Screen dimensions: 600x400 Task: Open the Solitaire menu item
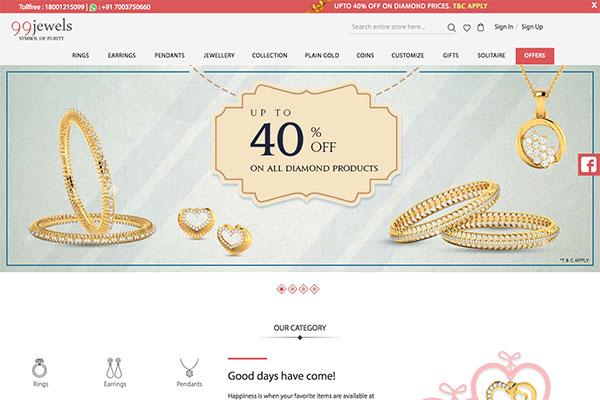pyautogui.click(x=491, y=56)
